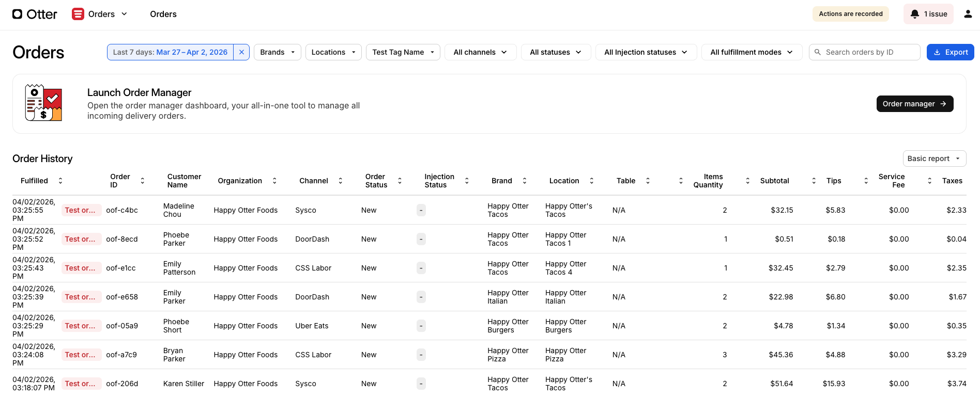Open order oof-c4bc row

[122, 210]
